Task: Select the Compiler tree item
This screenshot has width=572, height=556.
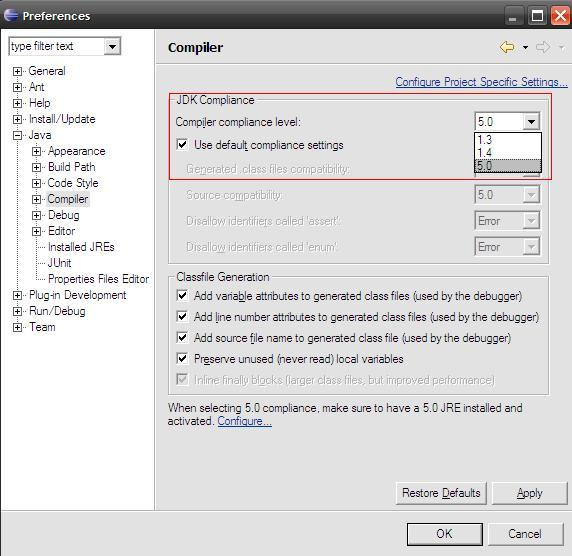Action: tap(68, 199)
